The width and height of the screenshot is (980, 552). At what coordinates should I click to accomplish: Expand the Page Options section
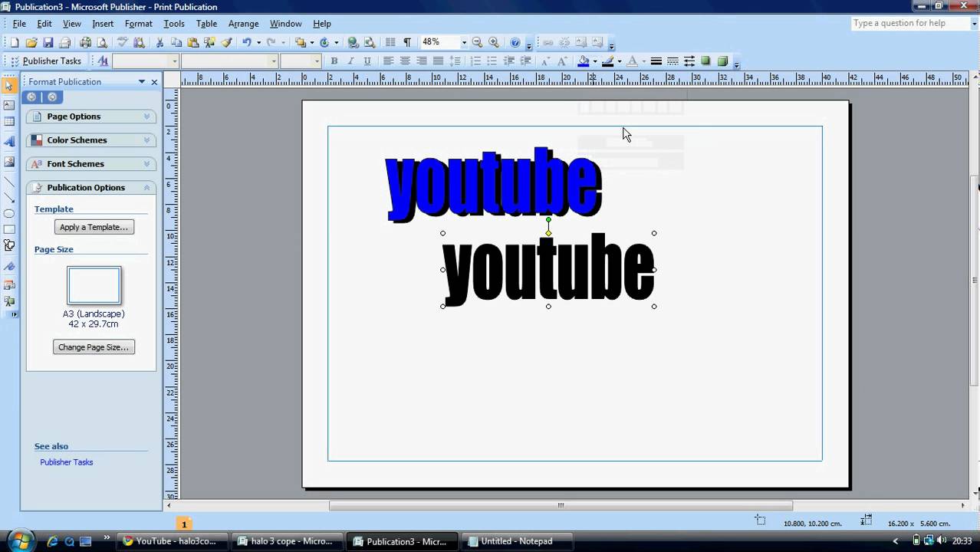pyautogui.click(x=91, y=117)
